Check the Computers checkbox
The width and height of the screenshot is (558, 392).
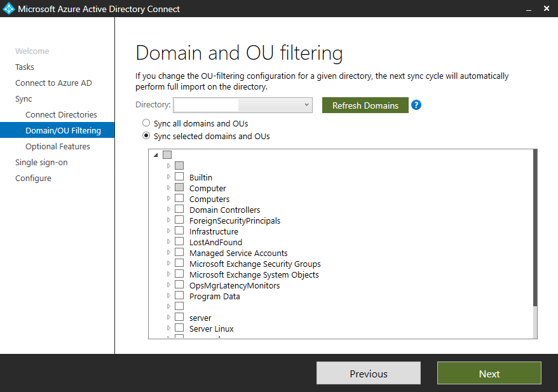click(x=179, y=198)
